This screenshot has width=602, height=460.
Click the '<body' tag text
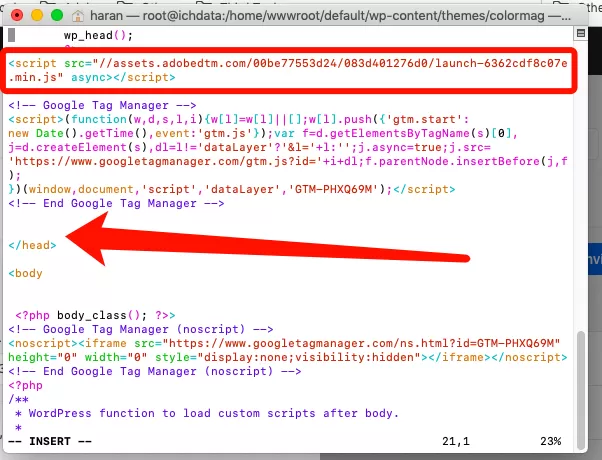tap(25, 273)
